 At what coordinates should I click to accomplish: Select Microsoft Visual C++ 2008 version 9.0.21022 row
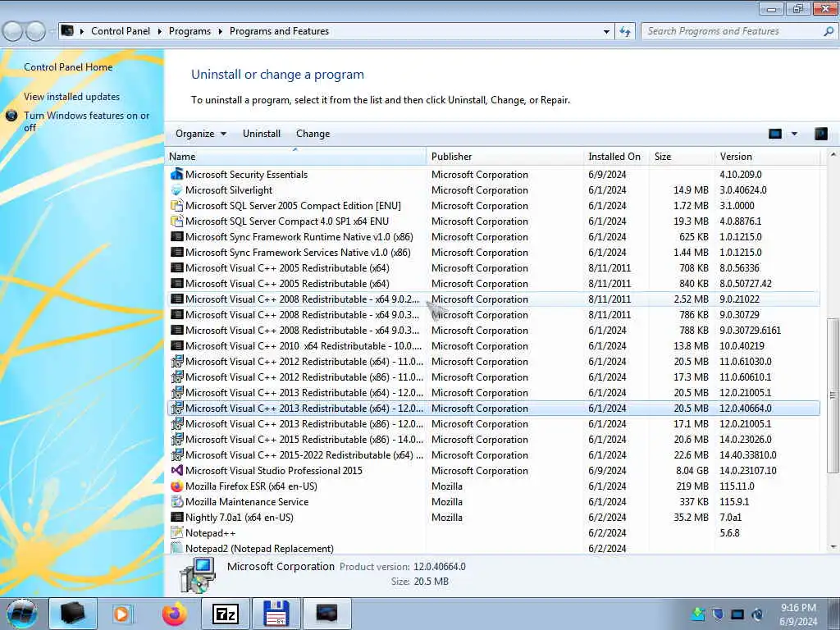pyautogui.click(x=493, y=299)
